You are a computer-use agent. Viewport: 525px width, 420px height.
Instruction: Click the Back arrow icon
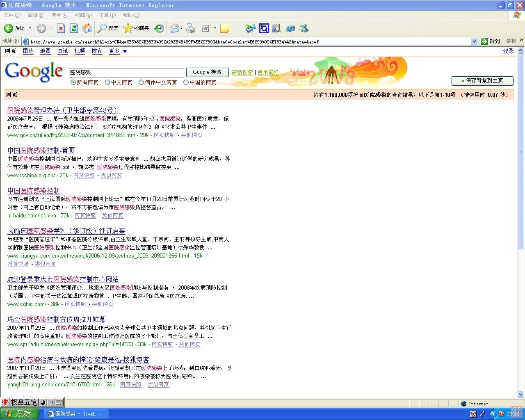pyautogui.click(x=8, y=28)
